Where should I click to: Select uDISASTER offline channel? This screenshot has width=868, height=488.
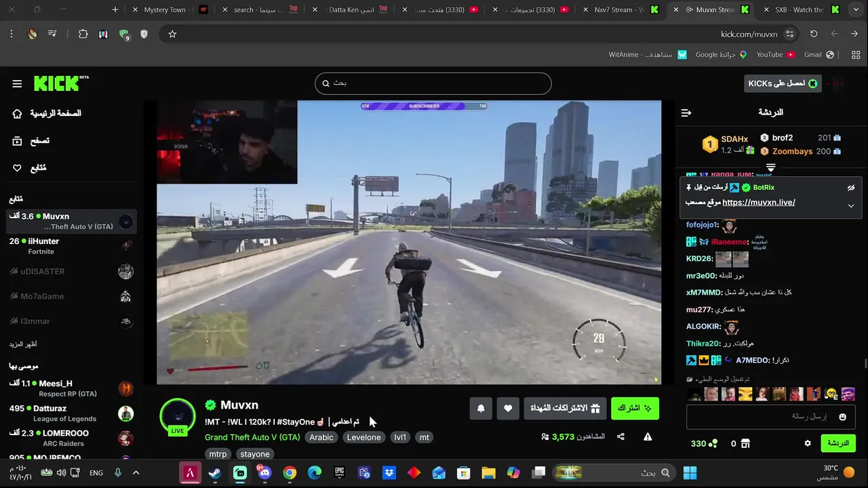71,271
